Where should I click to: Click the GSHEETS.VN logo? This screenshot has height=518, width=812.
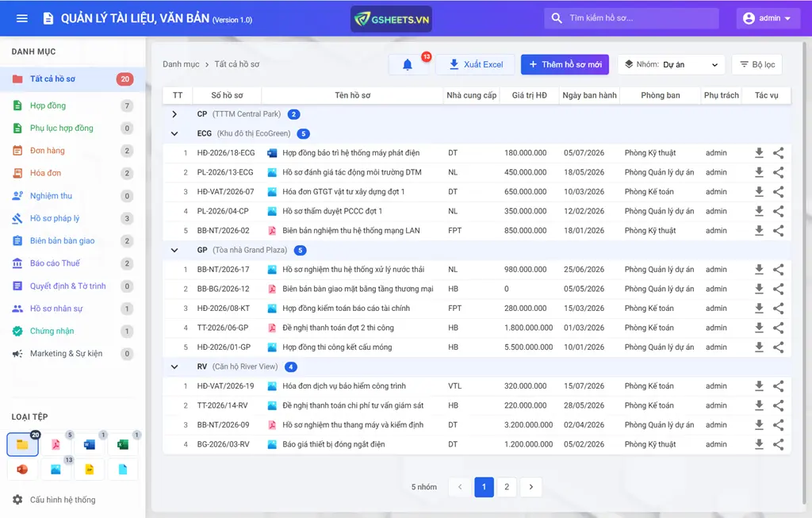pyautogui.click(x=391, y=19)
